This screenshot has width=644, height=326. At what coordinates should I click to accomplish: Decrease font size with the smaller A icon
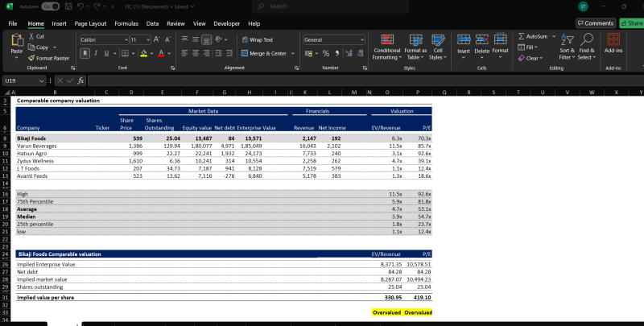pyautogui.click(x=167, y=39)
